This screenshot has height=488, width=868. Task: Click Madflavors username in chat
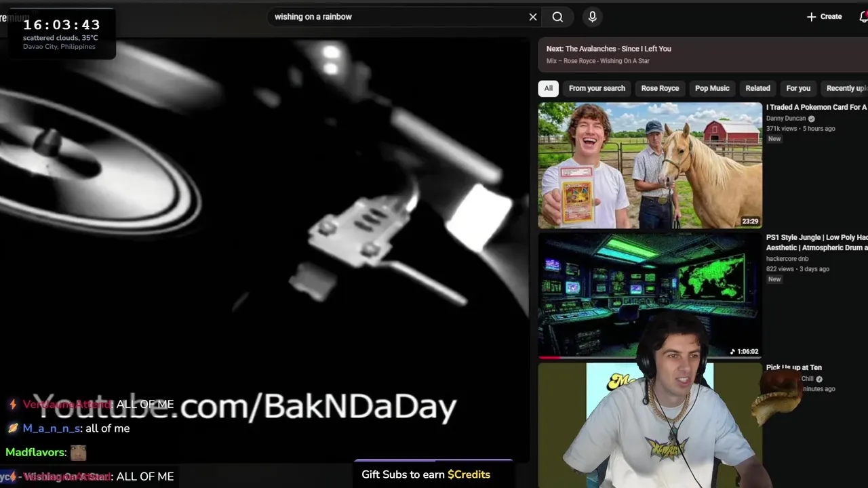point(35,452)
